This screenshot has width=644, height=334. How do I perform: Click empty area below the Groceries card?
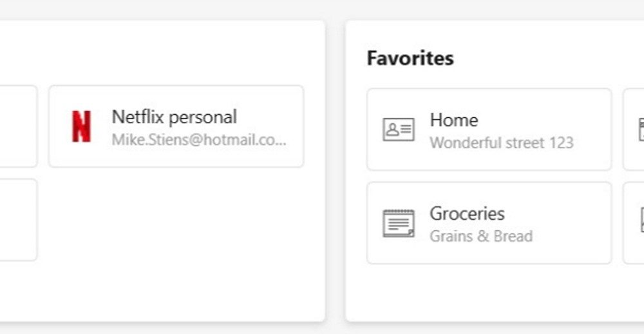488,291
